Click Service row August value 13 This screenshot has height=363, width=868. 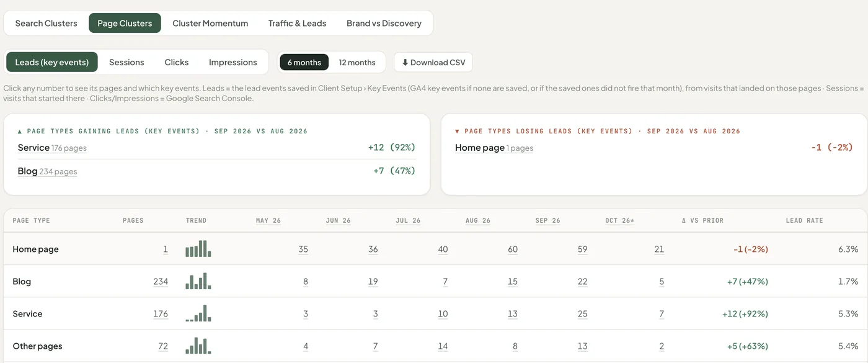pos(513,314)
